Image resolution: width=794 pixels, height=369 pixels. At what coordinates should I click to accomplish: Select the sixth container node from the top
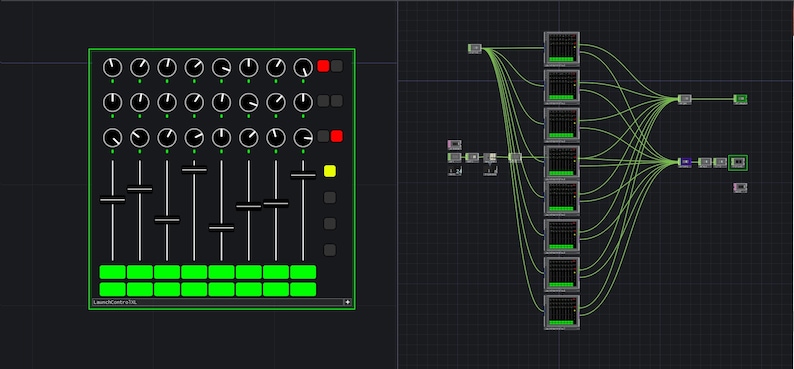coord(562,236)
